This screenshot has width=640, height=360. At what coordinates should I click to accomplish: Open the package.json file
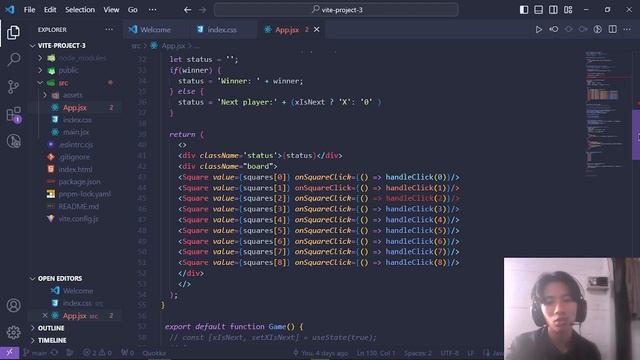point(79,182)
